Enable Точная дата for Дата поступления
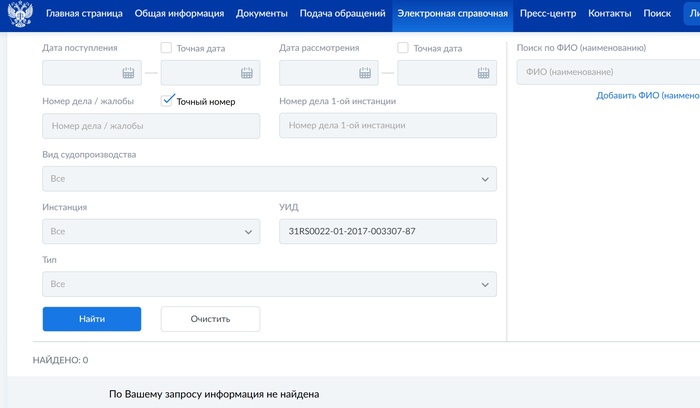The width and height of the screenshot is (700, 408). 166,48
